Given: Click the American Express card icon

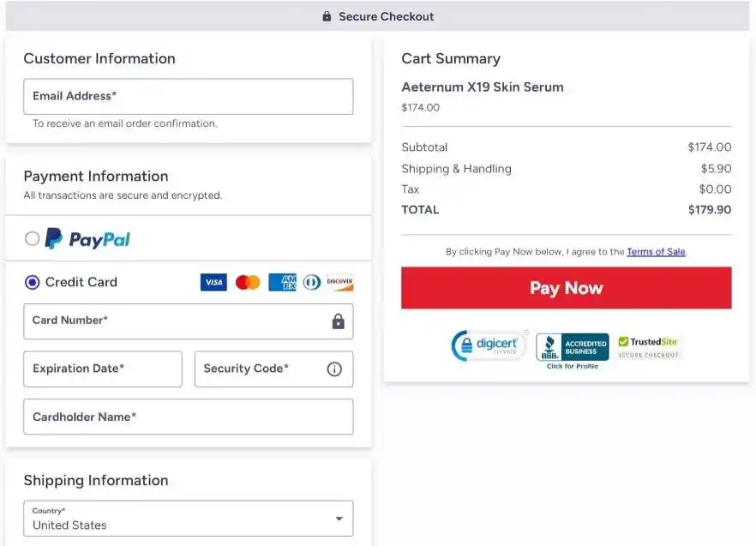Looking at the screenshot, I should click(283, 282).
